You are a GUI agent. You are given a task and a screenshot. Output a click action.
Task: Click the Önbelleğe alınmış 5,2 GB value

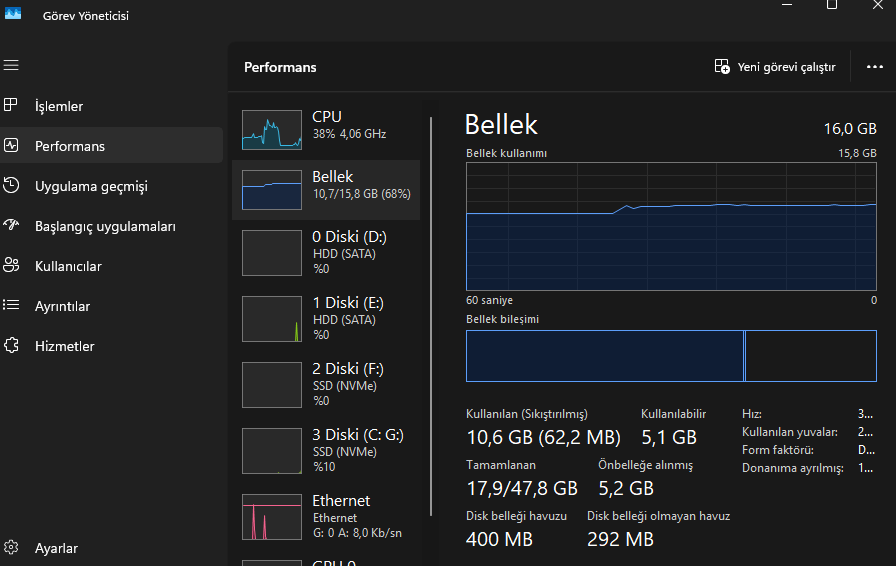tap(626, 488)
